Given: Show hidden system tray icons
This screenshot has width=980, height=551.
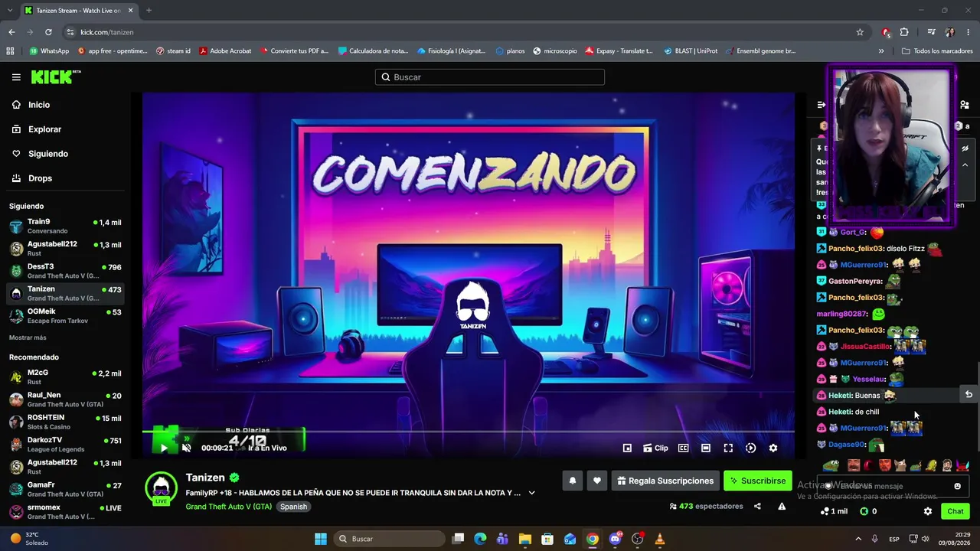Looking at the screenshot, I should [857, 539].
